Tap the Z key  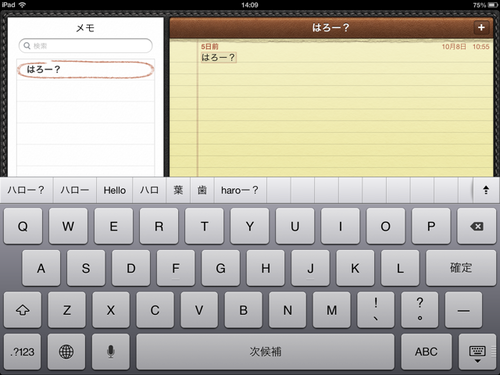(67, 310)
